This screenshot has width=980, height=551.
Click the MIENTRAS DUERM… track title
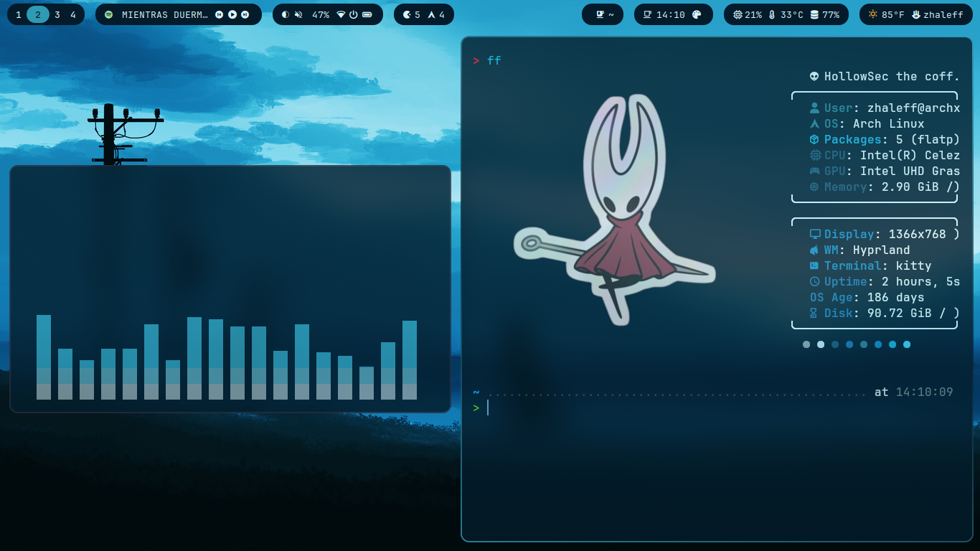tap(166, 14)
